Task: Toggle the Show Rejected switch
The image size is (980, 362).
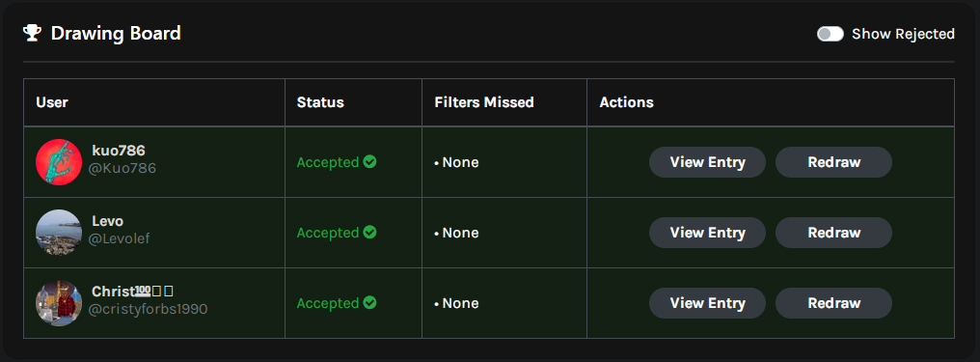Action: point(830,34)
